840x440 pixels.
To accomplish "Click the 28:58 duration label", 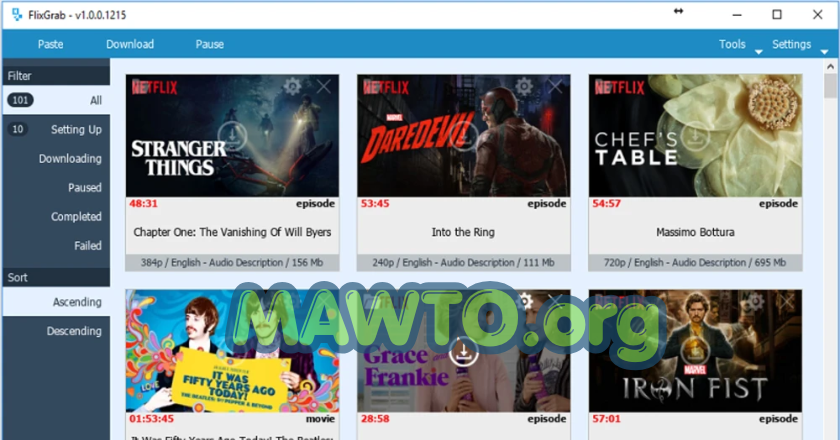I will 375,419.
